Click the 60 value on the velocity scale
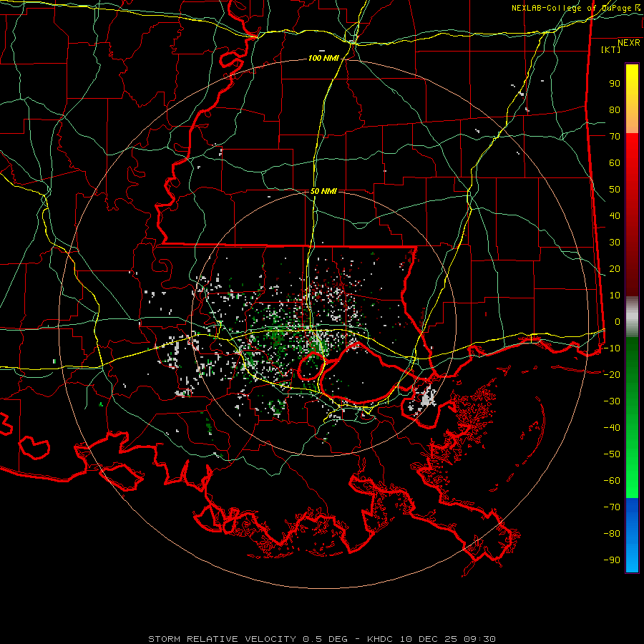Screen dimensions: 644x644 615,163
